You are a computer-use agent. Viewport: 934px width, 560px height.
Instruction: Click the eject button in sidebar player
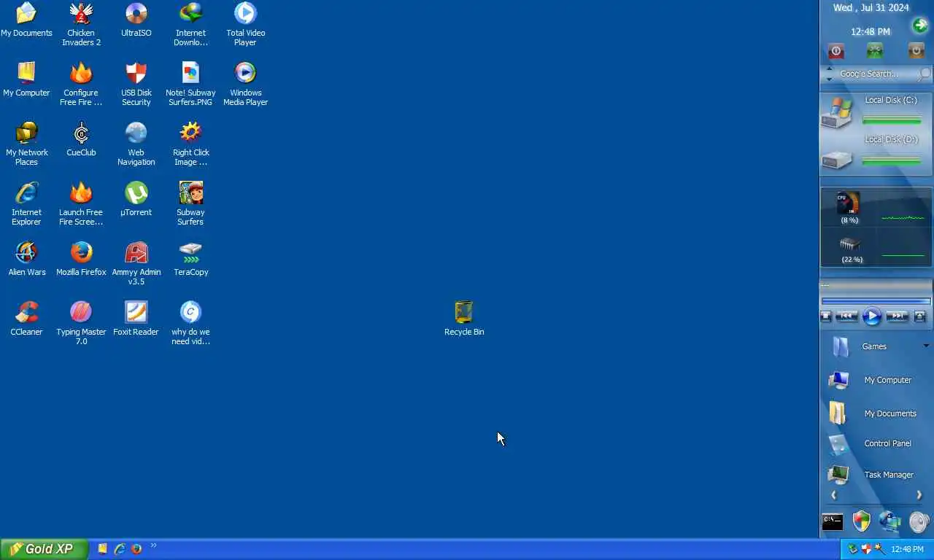point(919,316)
